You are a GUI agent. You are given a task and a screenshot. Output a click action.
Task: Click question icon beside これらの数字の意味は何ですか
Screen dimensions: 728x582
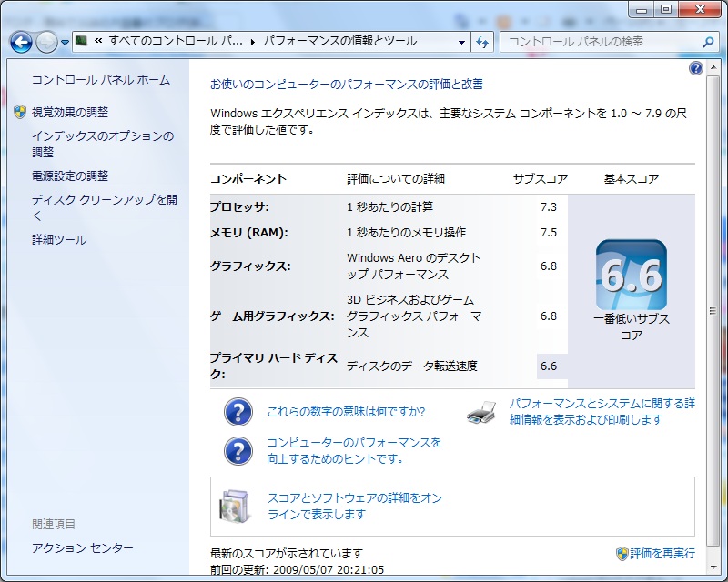coord(238,412)
